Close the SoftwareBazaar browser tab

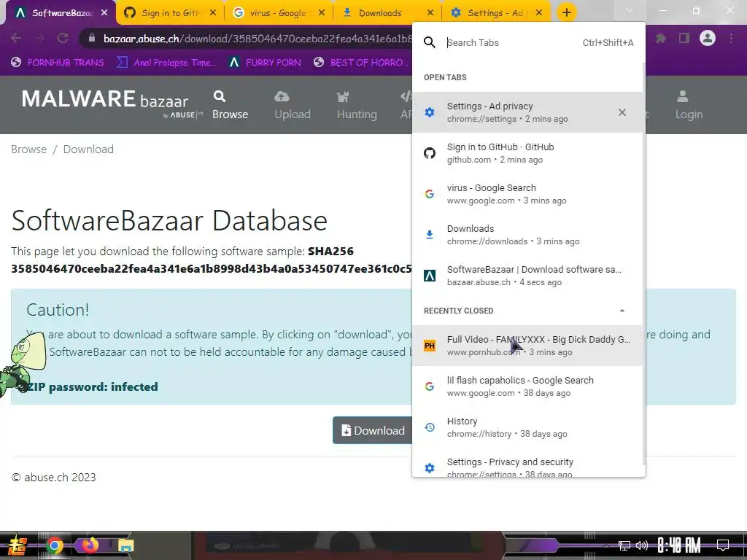pyautogui.click(x=104, y=13)
